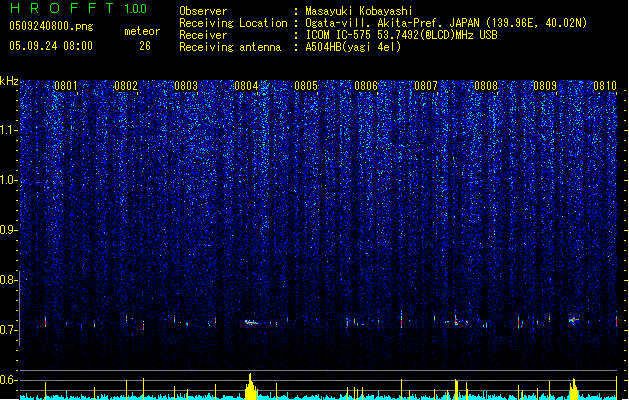The width and height of the screenshot is (629, 400).
Task: Click the 1.1 kHz axis label
Action: click(x=8, y=130)
